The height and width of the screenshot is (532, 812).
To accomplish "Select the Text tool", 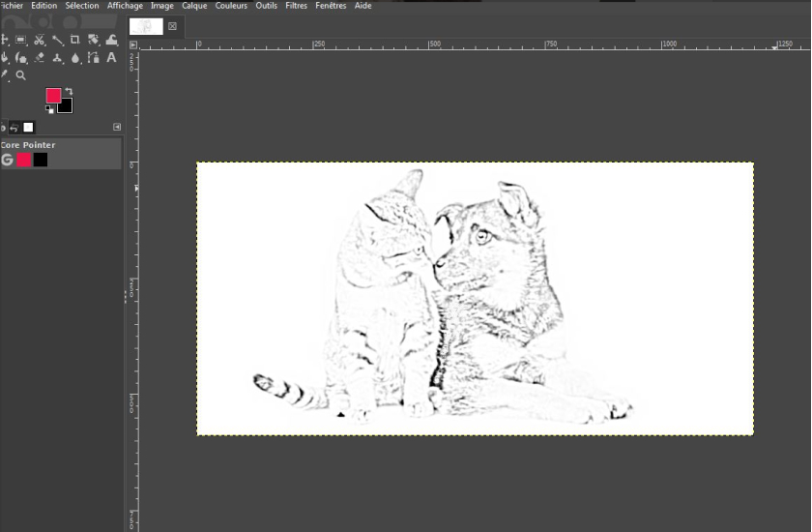I will (111, 58).
